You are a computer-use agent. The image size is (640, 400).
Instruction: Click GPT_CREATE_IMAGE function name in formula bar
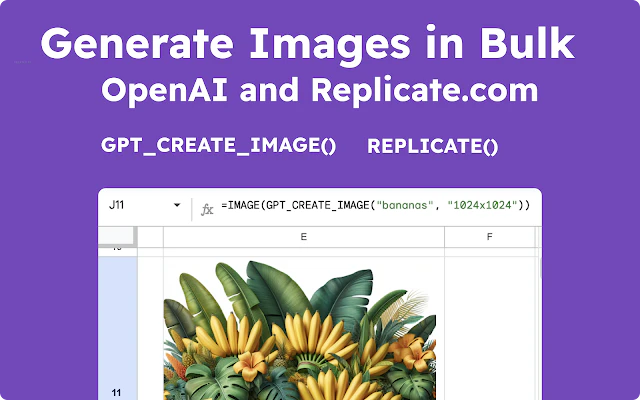pyautogui.click(x=312, y=206)
